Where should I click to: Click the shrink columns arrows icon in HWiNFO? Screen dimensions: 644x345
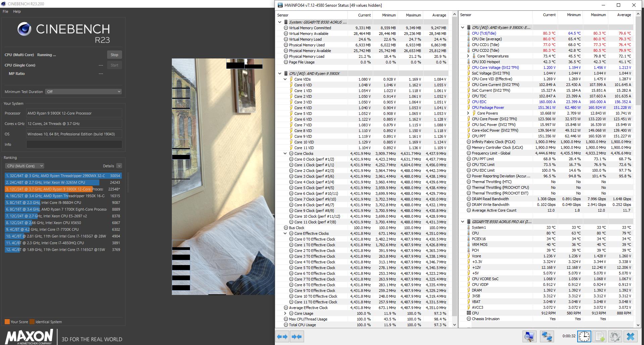point(297,337)
